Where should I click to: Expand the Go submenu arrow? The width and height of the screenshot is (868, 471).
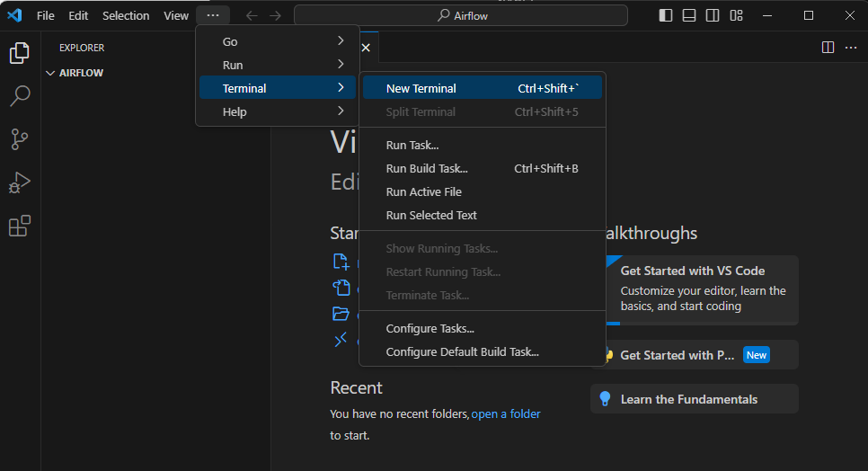click(x=341, y=41)
